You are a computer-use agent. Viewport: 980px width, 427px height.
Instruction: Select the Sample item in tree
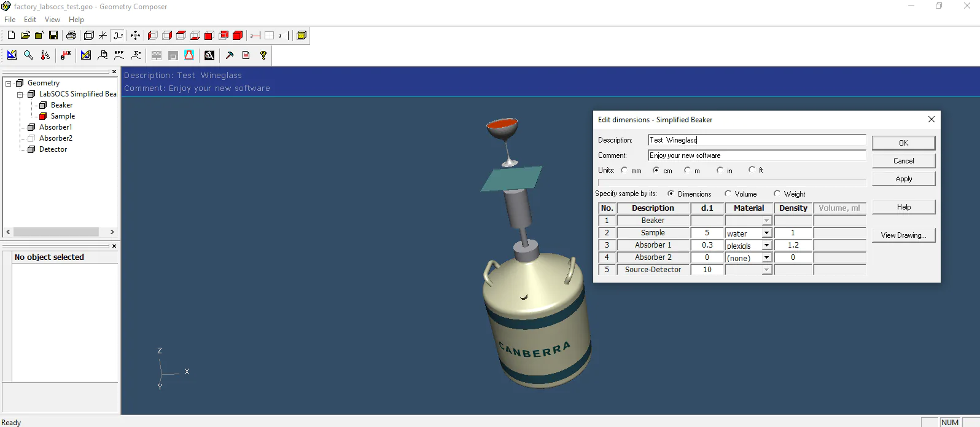tap(63, 116)
